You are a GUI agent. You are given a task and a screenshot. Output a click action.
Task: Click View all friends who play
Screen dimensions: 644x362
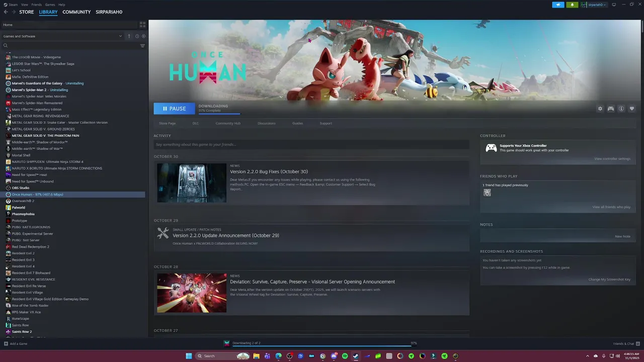point(611,207)
